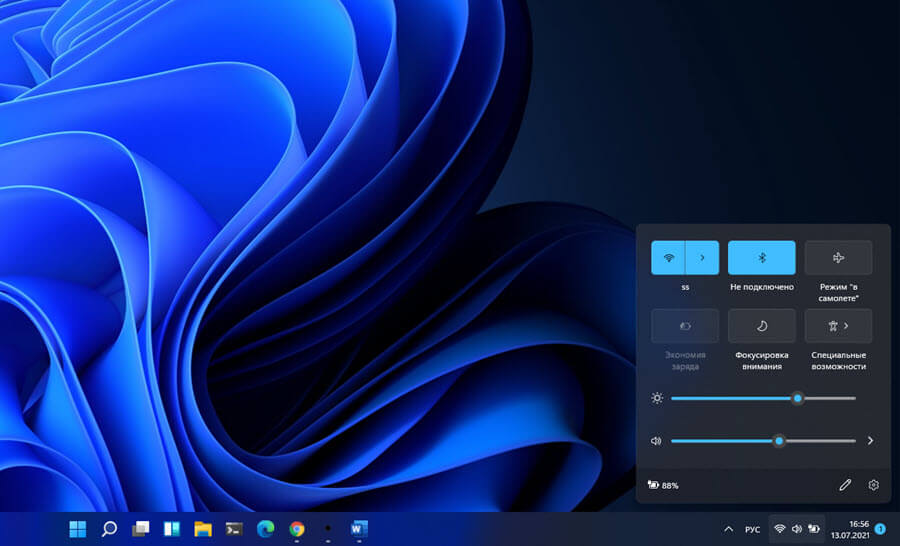The height and width of the screenshot is (546, 900).
Task: Open Wi-Fi network list chevron
Action: click(x=702, y=258)
